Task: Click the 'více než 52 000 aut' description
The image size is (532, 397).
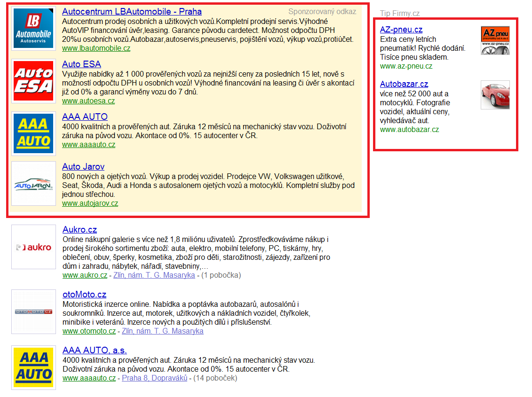Action: click(x=415, y=107)
